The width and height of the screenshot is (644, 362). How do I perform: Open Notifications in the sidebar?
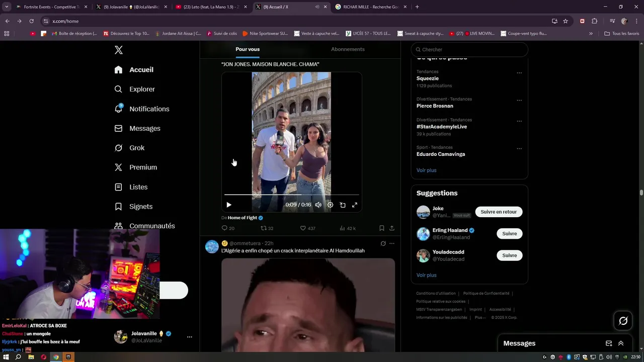click(x=142, y=109)
